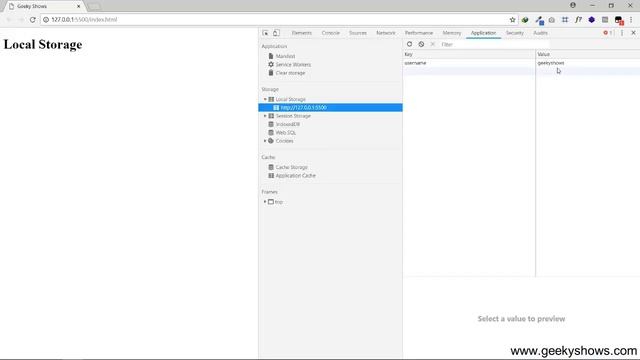The image size is (640, 360).
Task: Open the DevTools three-dot customize menu
Action: point(622,33)
